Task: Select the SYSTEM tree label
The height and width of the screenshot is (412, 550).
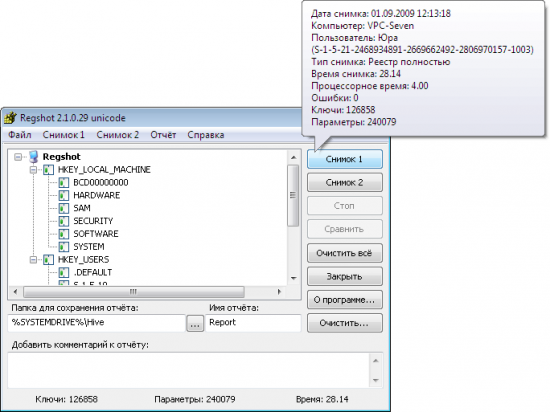Action: coord(89,247)
